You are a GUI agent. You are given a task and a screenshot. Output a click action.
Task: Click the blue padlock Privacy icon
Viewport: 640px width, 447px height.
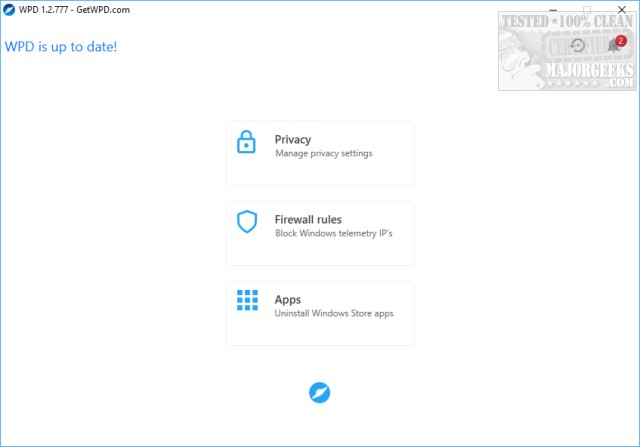click(246, 142)
